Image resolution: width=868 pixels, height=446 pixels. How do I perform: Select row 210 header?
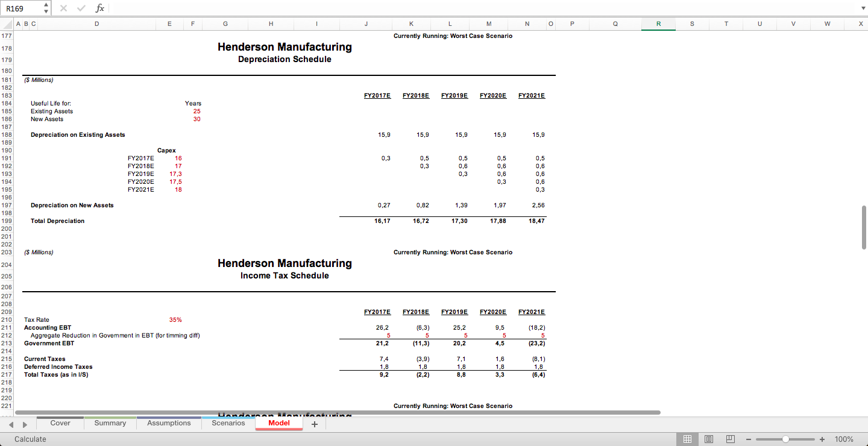point(7,320)
